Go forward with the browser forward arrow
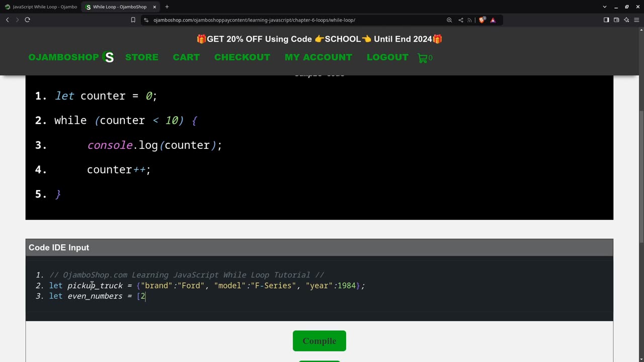644x362 pixels. (17, 20)
